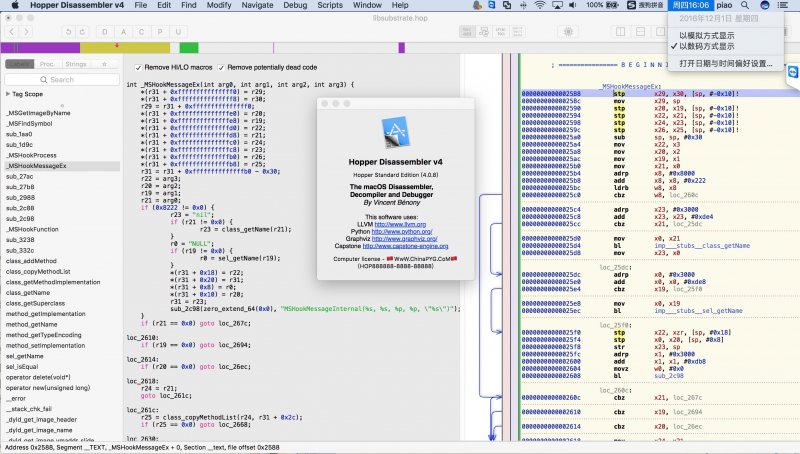Click the Hopper app icon in About dialog

396,132
